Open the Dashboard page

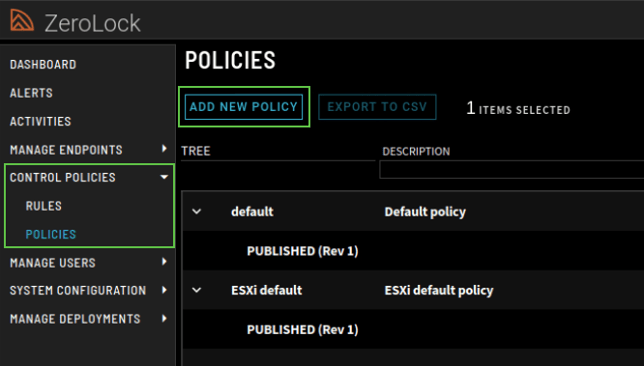43,64
